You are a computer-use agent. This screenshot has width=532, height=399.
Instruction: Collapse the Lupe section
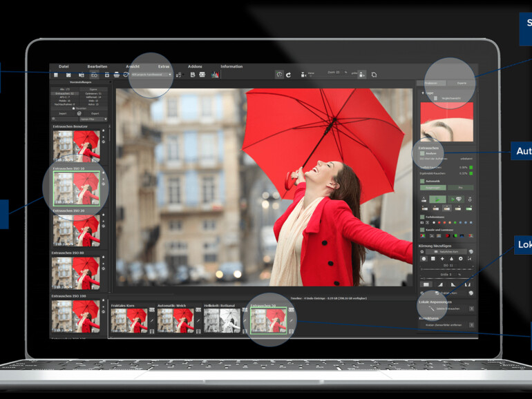pos(423,93)
